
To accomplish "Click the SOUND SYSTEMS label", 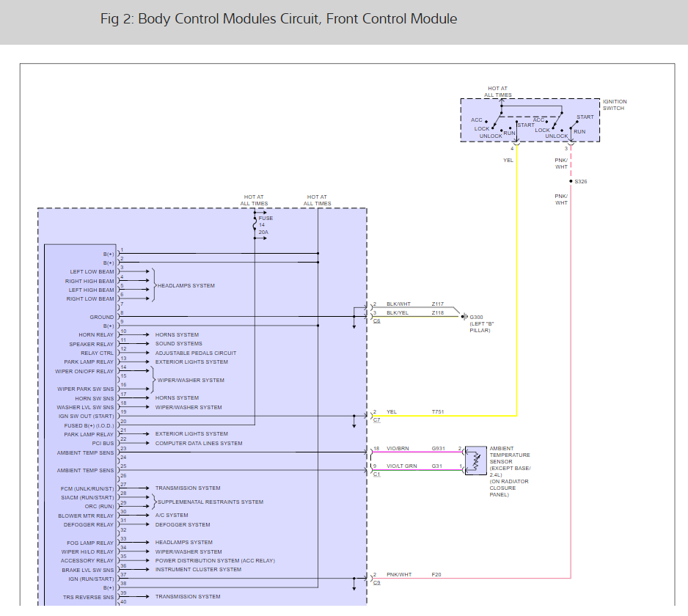I will click(178, 343).
